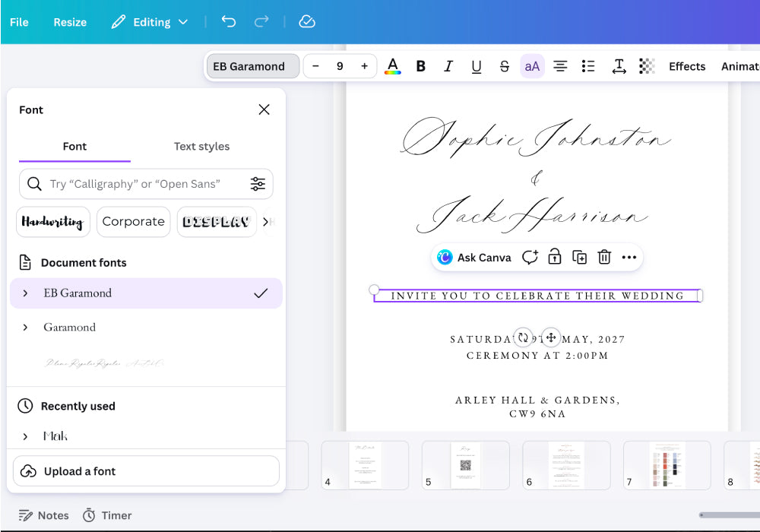Image resolution: width=760 pixels, height=532 pixels.
Task: Open page 8 thumbnail
Action: (x=742, y=465)
